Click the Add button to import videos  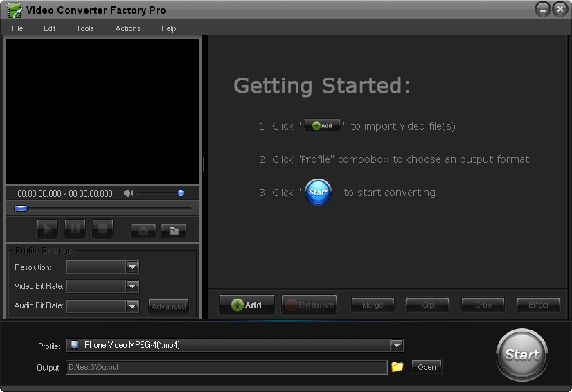click(x=247, y=305)
